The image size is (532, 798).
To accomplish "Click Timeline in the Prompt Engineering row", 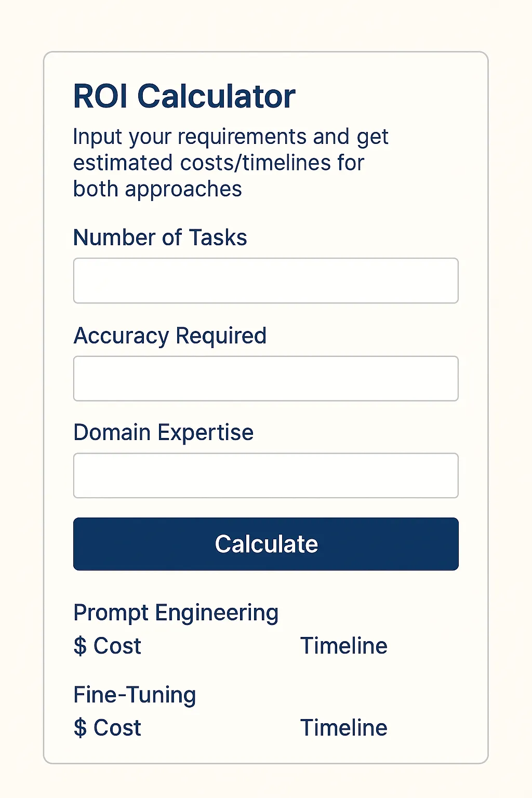I will click(x=343, y=646).
